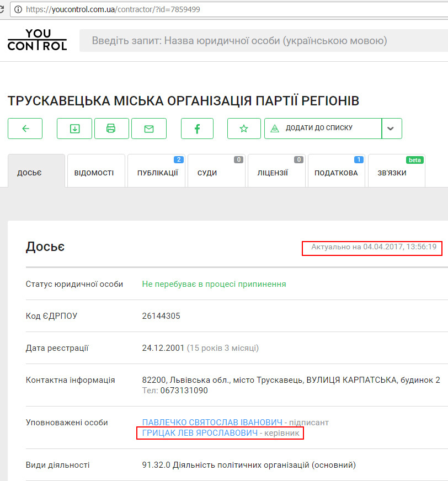This screenshot has height=481, width=448.
Task: Expand the dropdown arrow beside ДОДАТИ ДО СПИСКУ
Action: (392, 129)
